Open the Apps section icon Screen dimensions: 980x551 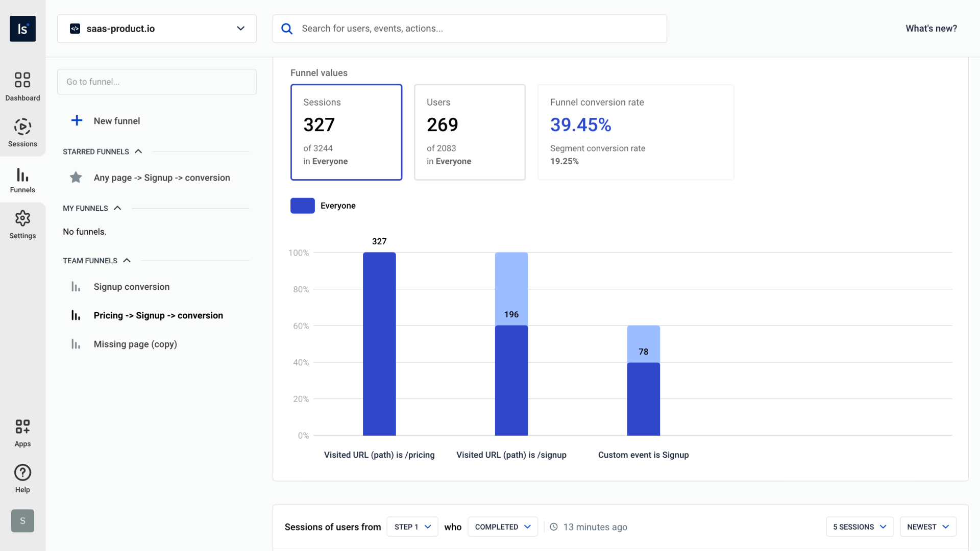[x=22, y=432]
